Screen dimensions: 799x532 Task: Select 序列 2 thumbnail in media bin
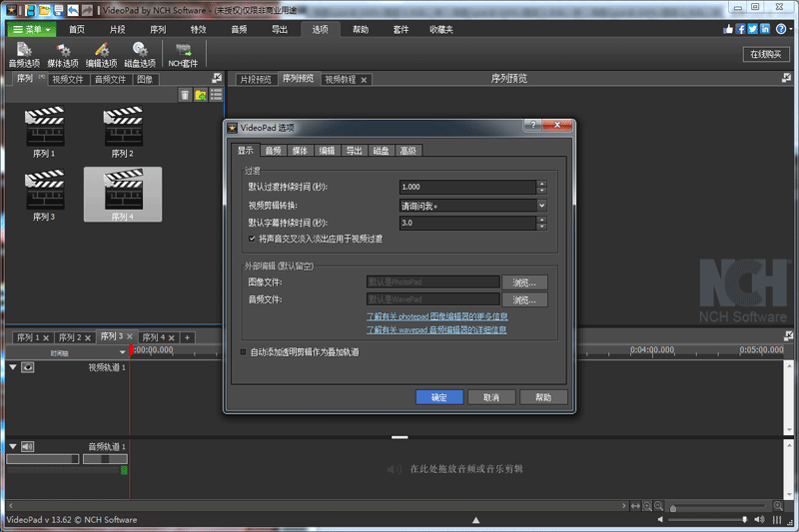(x=123, y=132)
